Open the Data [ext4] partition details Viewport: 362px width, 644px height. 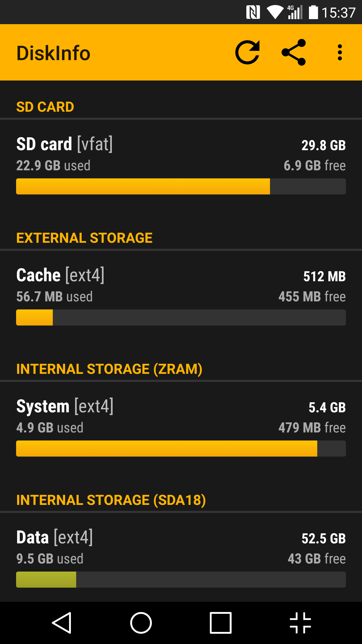pyautogui.click(x=181, y=557)
